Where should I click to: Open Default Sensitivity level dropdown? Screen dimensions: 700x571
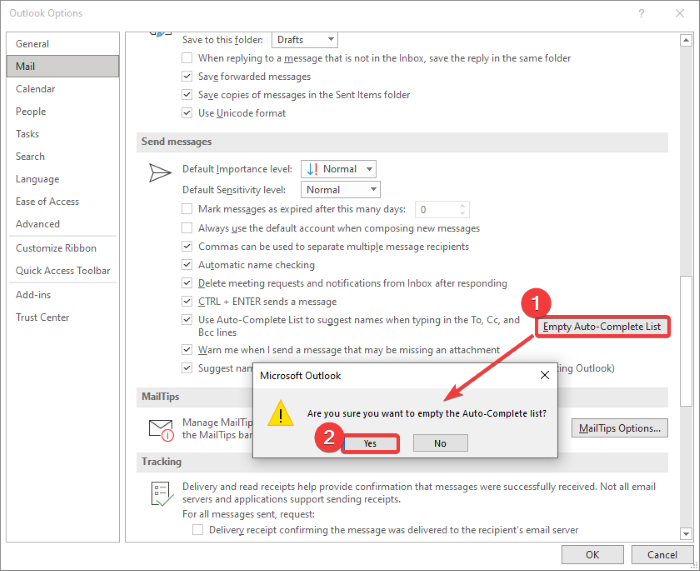[x=341, y=189]
